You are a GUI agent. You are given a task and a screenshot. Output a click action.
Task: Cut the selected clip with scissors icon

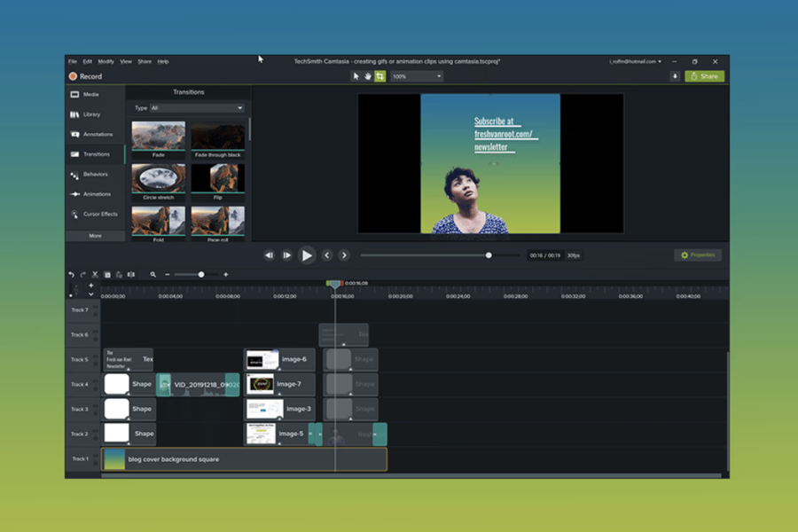(x=95, y=274)
